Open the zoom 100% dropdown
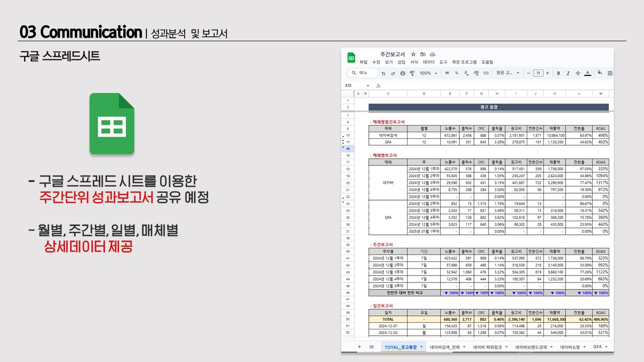Image resolution: width=644 pixels, height=362 pixels. click(428, 73)
